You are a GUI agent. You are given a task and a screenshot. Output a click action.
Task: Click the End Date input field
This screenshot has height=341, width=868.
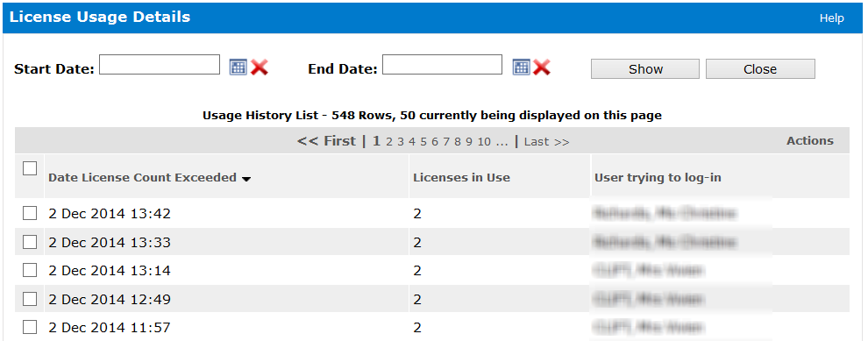coord(442,64)
